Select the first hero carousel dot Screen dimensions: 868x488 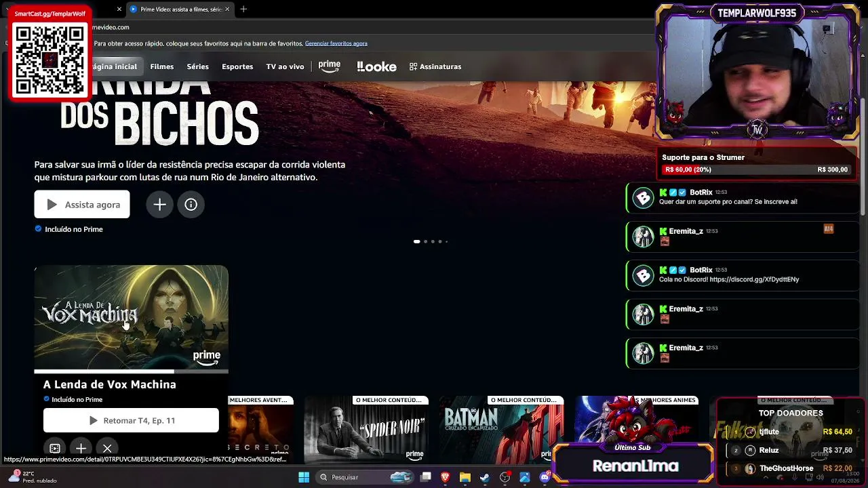click(416, 241)
